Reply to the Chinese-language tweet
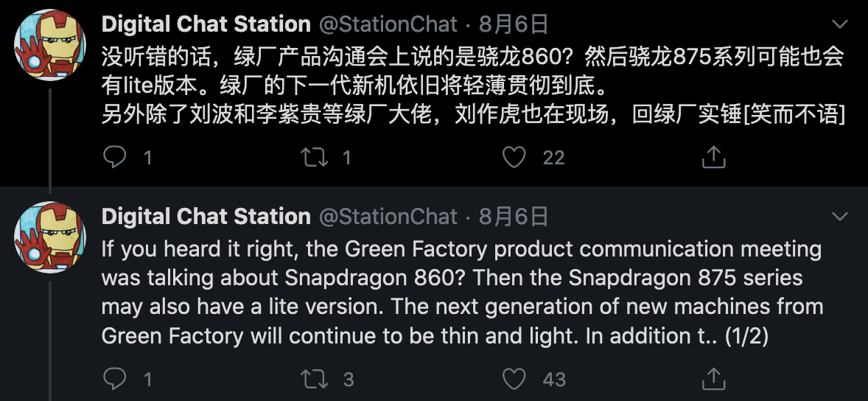Viewport: 868px width, 401px height. pyautogui.click(x=115, y=157)
